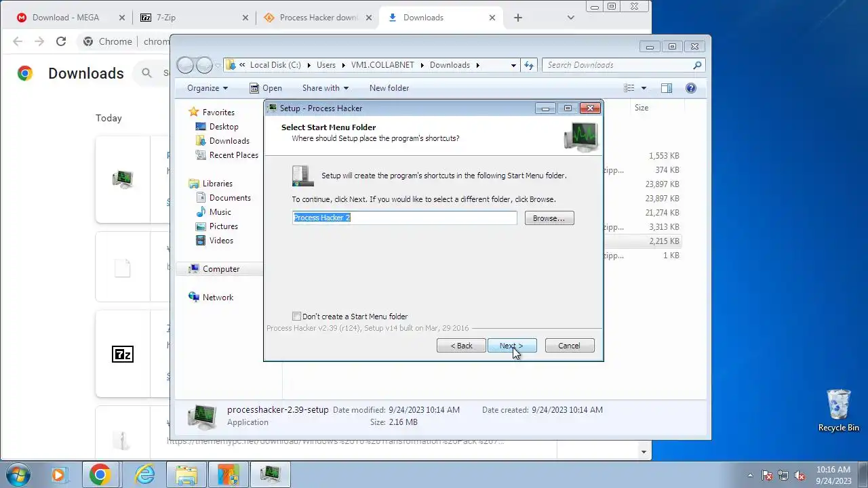868x488 pixels.
Task: Switch to Chrome Downloads tab
Action: coord(440,18)
